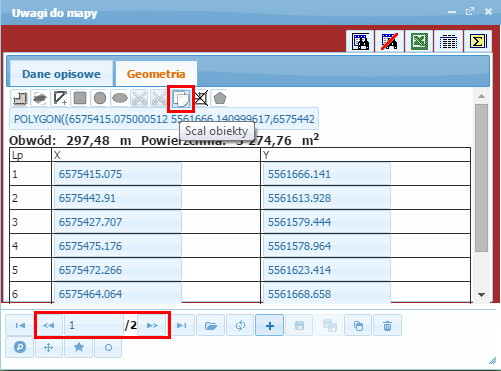The image size is (501, 371).
Task: Click the star favorite icon
Action: click(79, 347)
